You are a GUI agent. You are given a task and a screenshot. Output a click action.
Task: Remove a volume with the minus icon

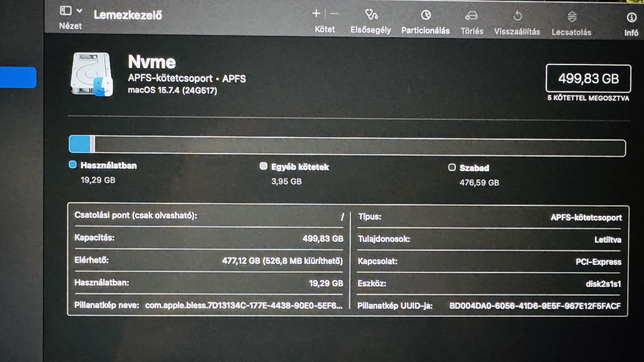(x=334, y=14)
